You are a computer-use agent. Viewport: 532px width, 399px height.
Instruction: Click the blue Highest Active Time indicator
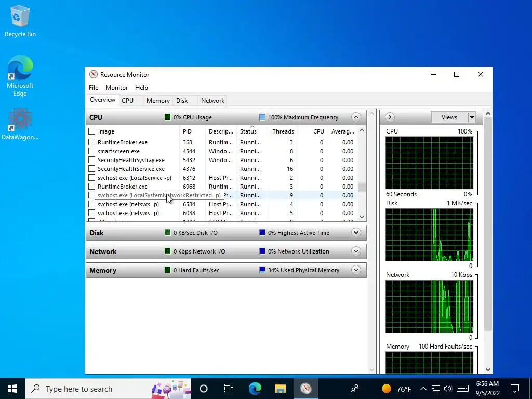click(x=262, y=233)
